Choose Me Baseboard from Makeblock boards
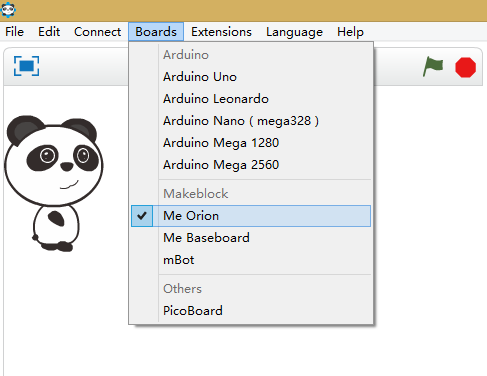 click(x=251, y=238)
